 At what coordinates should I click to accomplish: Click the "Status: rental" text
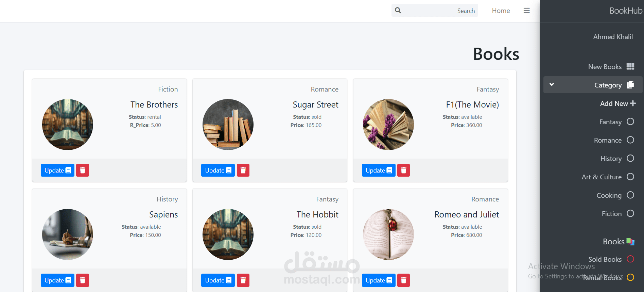tap(145, 117)
